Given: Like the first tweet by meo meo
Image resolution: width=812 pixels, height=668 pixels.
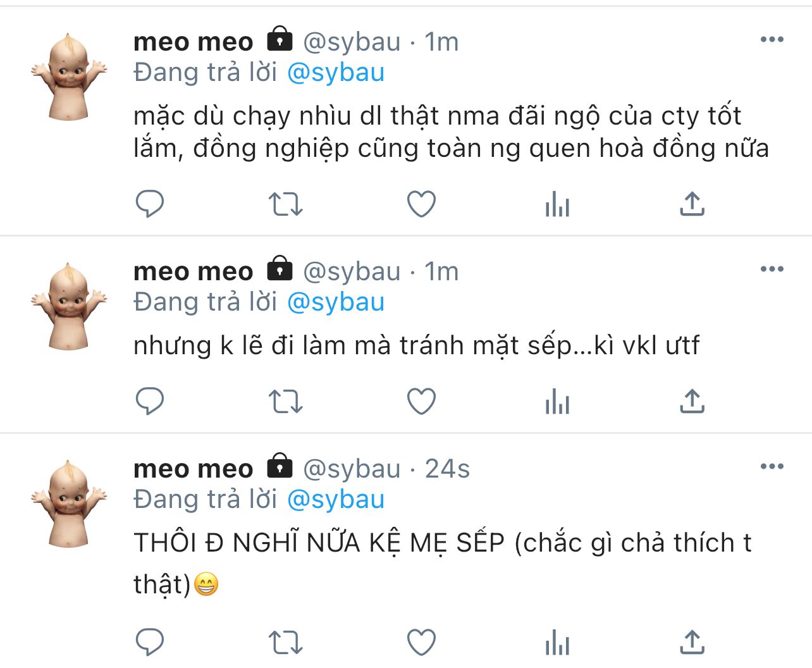Looking at the screenshot, I should click(421, 204).
